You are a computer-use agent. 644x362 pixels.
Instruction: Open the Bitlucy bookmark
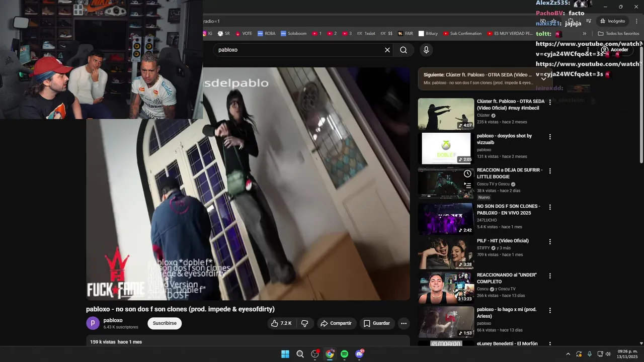tap(428, 34)
